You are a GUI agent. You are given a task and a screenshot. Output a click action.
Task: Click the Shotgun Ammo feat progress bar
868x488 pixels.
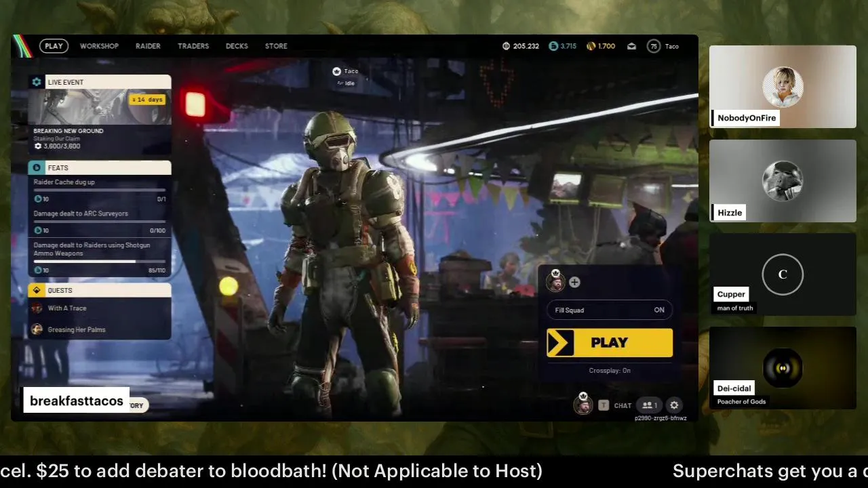(100, 262)
